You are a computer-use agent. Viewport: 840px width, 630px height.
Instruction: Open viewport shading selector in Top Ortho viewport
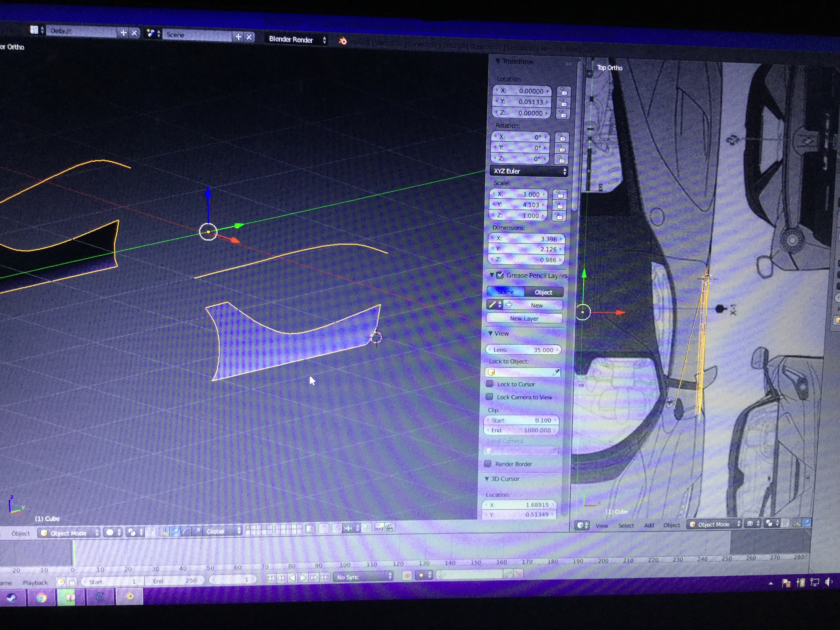[753, 523]
